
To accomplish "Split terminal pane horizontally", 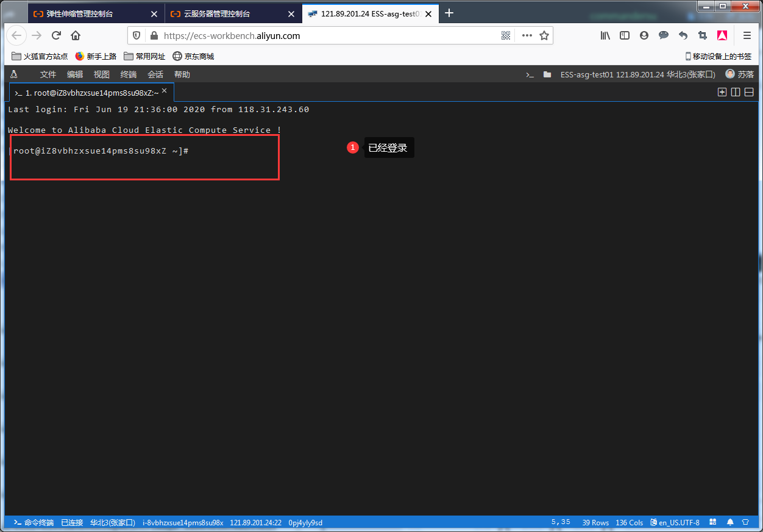I will click(749, 92).
